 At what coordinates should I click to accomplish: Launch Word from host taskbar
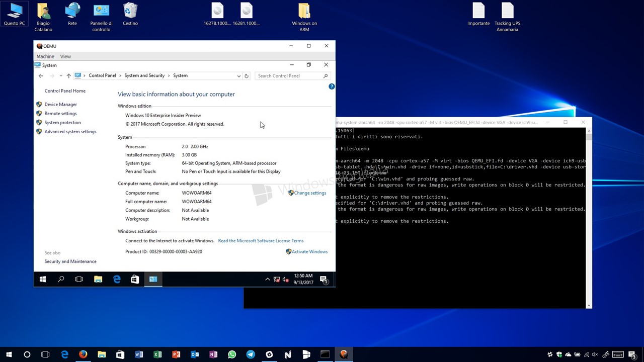pos(139,354)
